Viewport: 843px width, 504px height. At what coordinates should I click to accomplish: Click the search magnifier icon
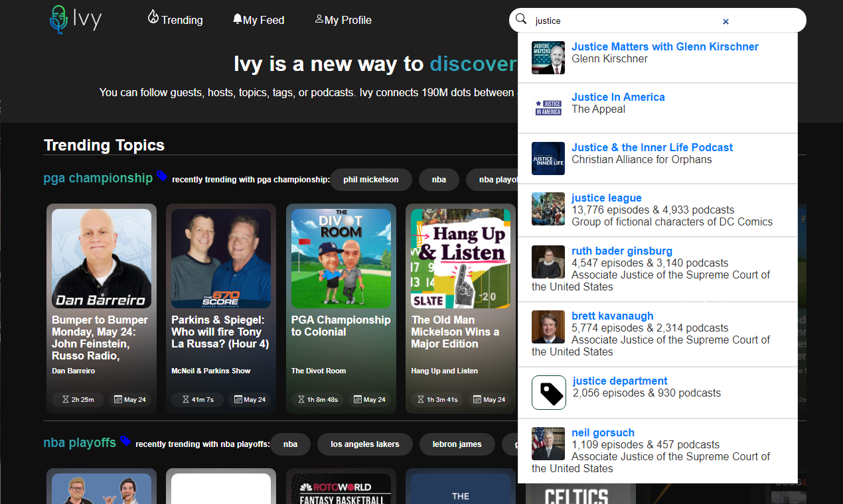[x=521, y=19]
